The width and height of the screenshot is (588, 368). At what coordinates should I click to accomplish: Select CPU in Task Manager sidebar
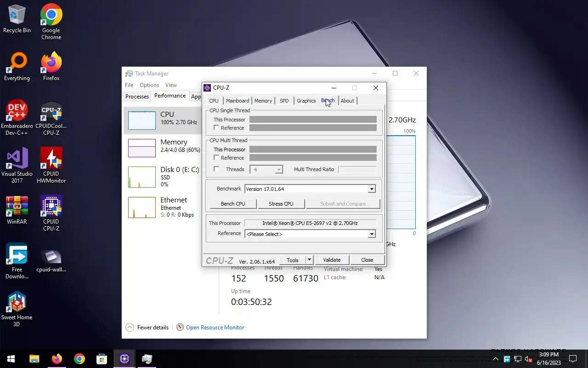(163, 121)
